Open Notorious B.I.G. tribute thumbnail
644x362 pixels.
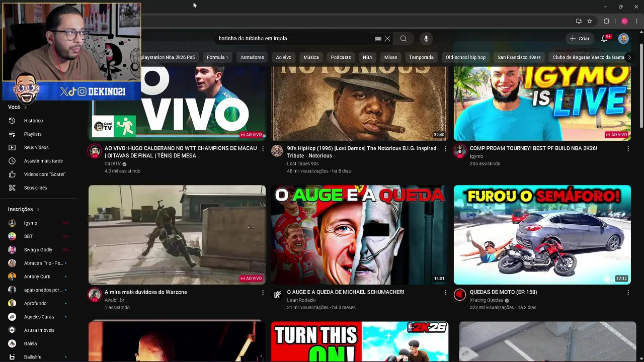coord(359,103)
